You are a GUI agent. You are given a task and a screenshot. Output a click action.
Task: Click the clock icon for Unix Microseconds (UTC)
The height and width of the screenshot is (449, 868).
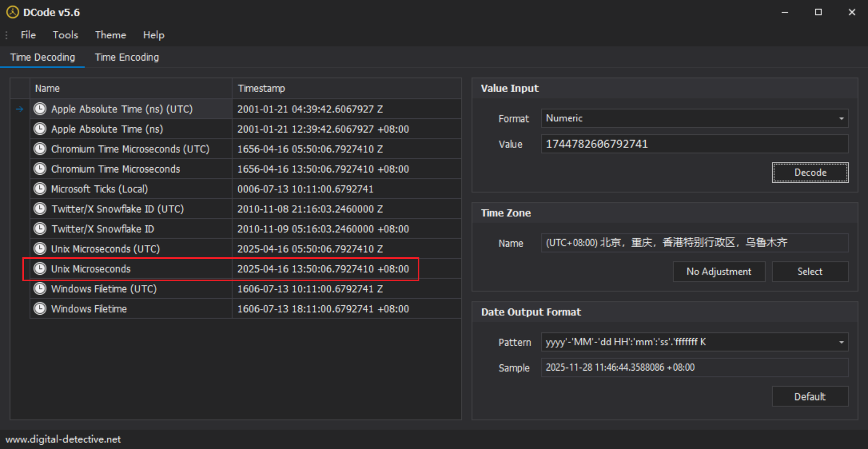[40, 249]
